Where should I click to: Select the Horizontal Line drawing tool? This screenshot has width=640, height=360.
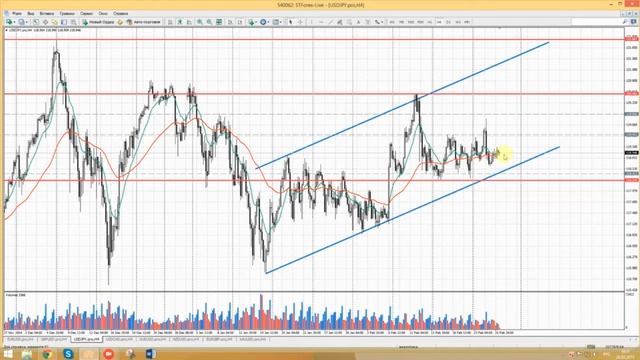(x=321, y=22)
